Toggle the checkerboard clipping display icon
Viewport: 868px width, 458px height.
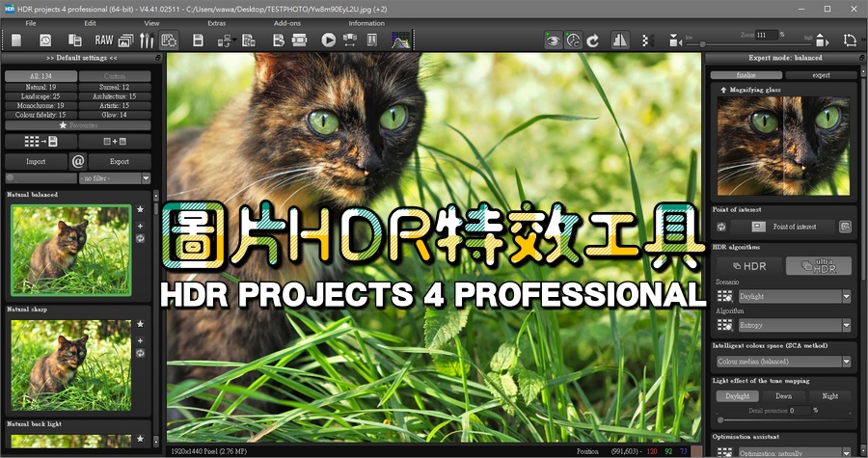pyautogui.click(x=648, y=40)
